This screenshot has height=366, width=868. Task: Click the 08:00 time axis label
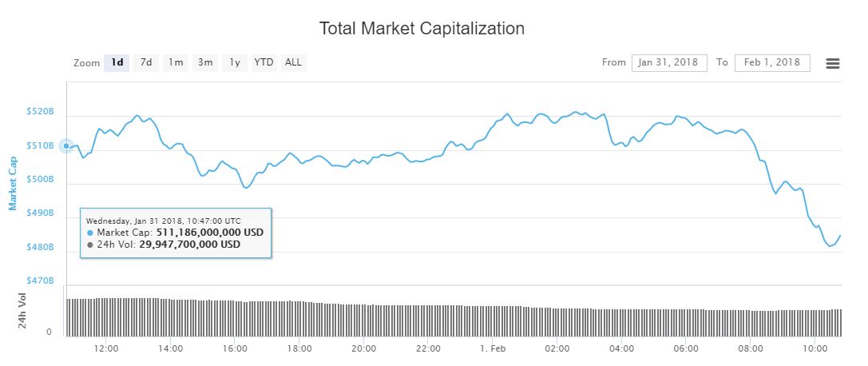click(750, 349)
